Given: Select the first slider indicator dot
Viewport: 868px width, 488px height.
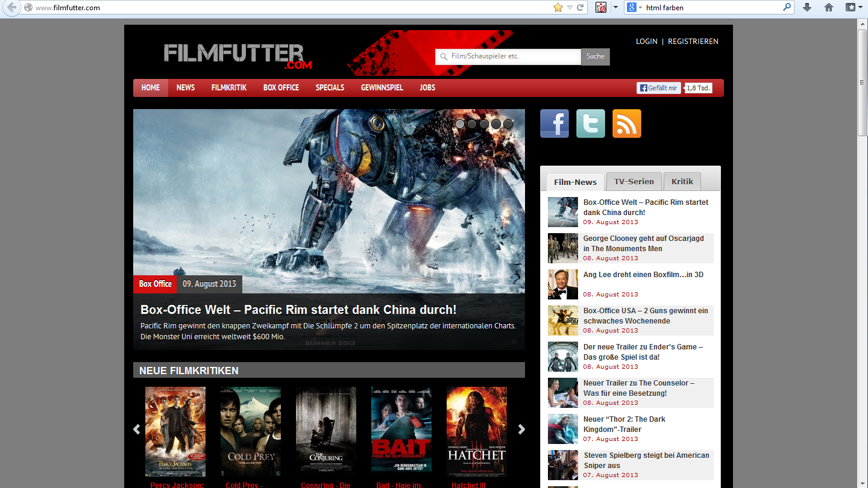Looking at the screenshot, I should coord(460,124).
